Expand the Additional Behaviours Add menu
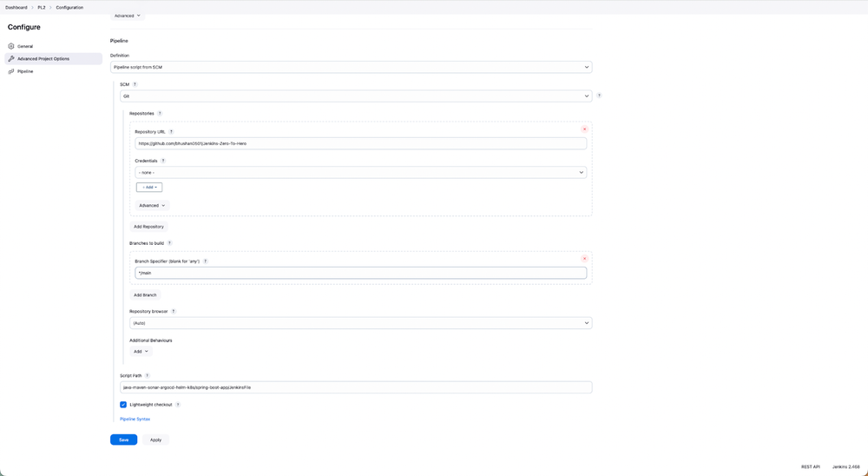Image resolution: width=868 pixels, height=476 pixels. point(141,352)
